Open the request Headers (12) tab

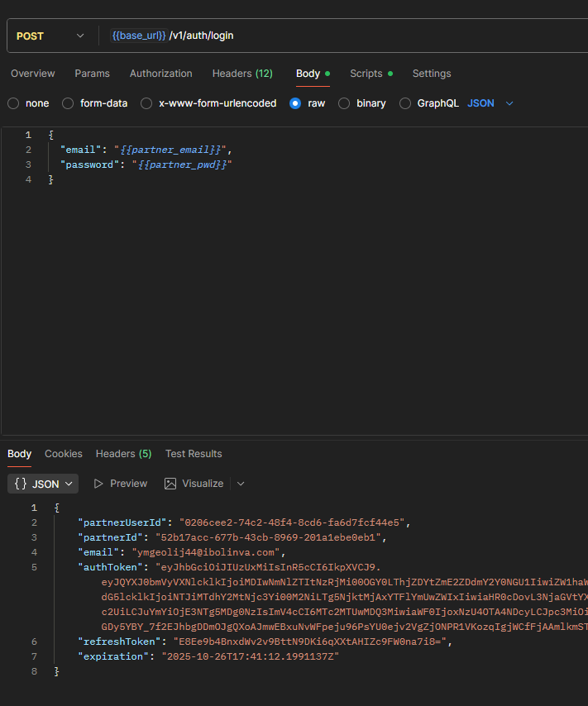point(242,74)
